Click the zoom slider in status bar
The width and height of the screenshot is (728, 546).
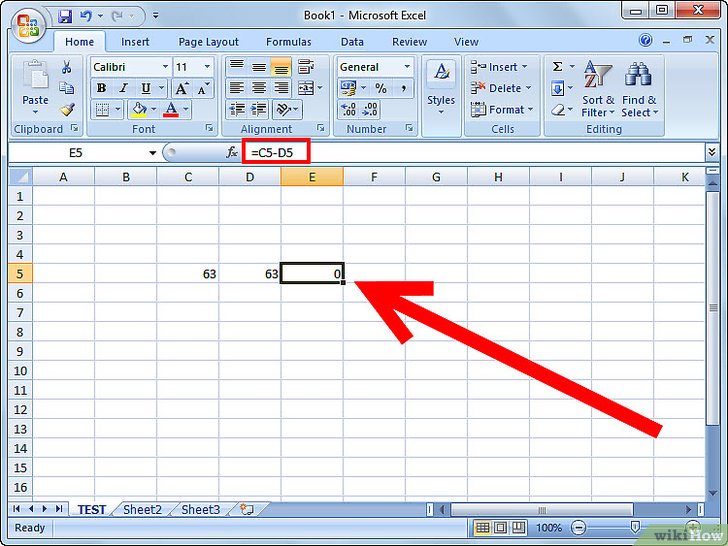point(634,528)
